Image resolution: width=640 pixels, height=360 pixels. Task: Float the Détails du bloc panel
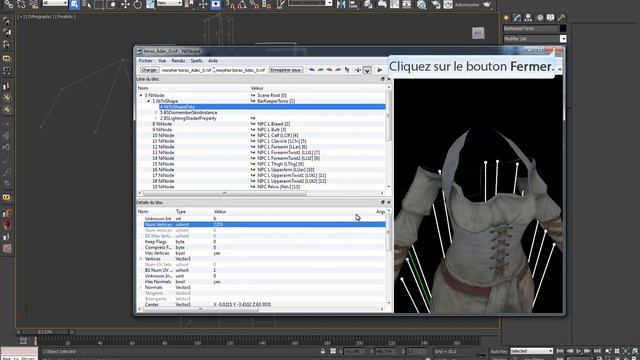(x=382, y=202)
